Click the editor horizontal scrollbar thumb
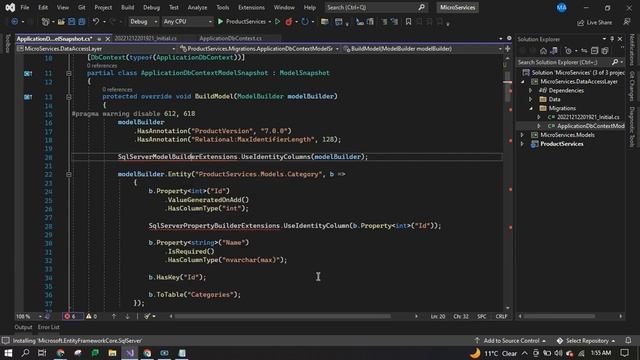The height and width of the screenshot is (360, 640). [282, 316]
